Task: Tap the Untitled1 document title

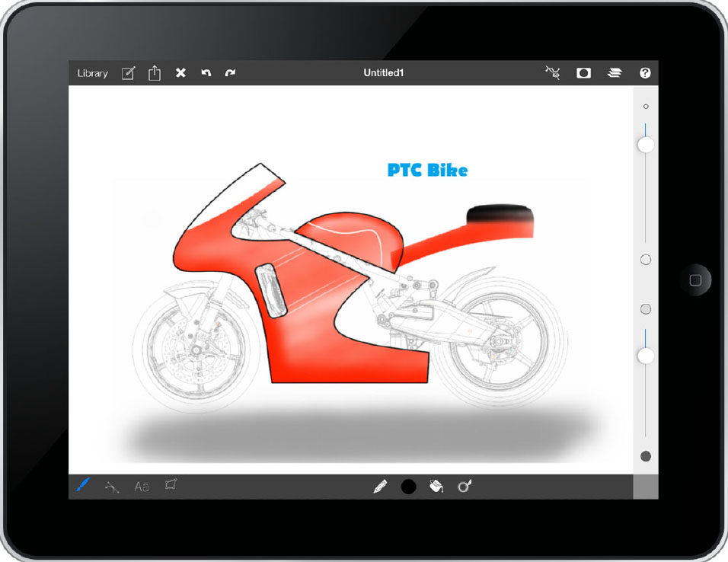Action: coord(384,72)
